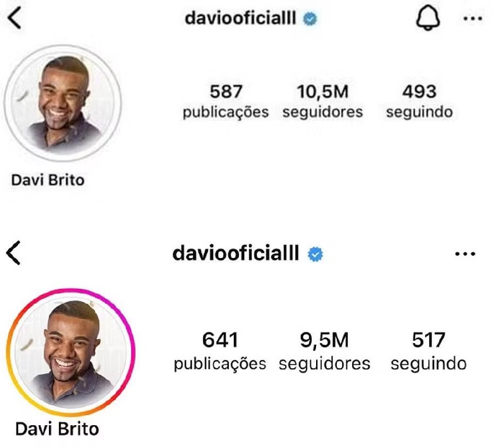Open the 9,5M seguidores list
Viewport: 493px width, 448px height.
[325, 351]
